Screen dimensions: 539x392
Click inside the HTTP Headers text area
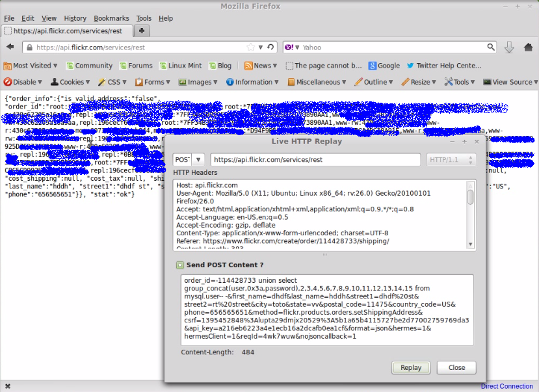point(320,215)
